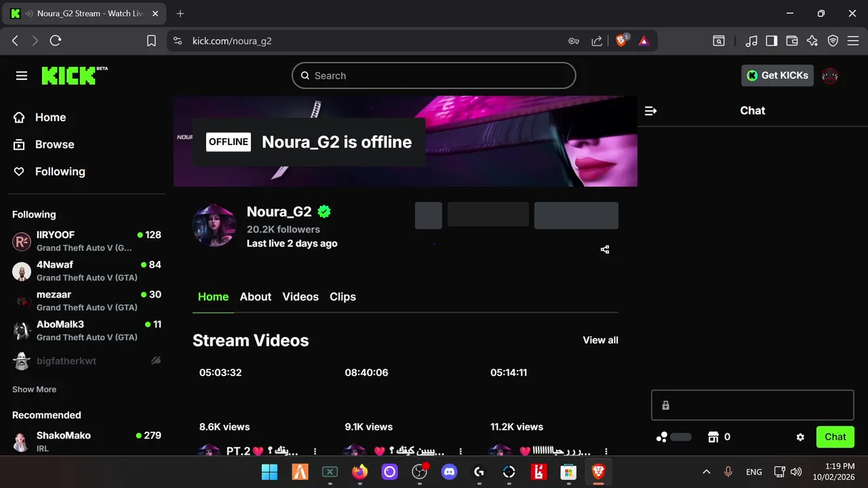The image size is (868, 488).
Task: Click the locked chat message input
Action: click(x=753, y=405)
